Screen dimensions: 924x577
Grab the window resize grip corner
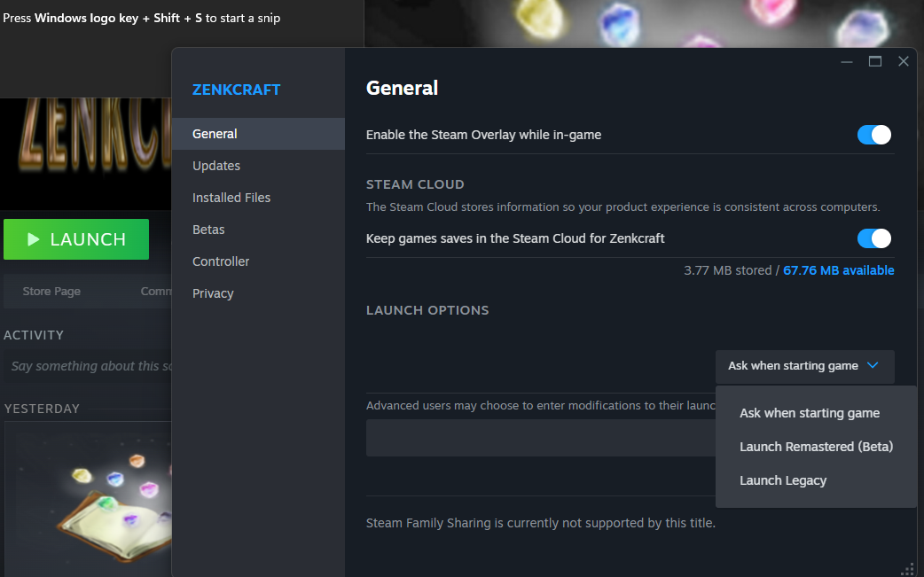point(907,569)
